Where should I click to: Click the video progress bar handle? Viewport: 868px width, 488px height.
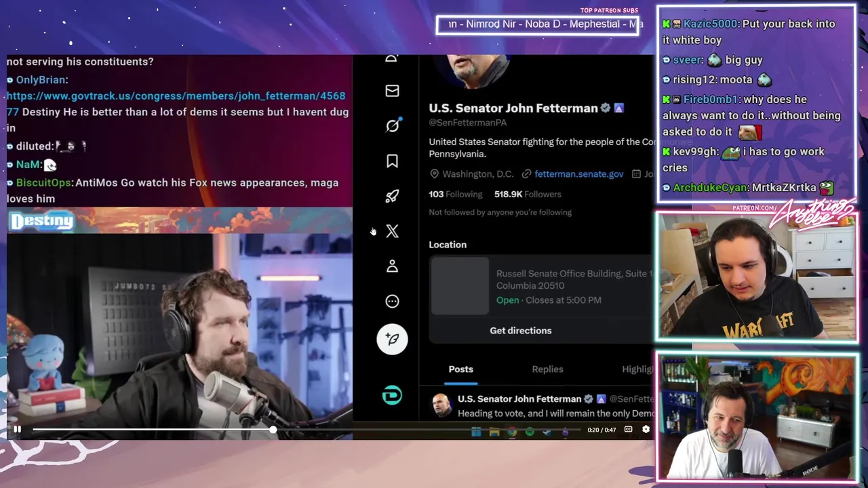tap(273, 430)
